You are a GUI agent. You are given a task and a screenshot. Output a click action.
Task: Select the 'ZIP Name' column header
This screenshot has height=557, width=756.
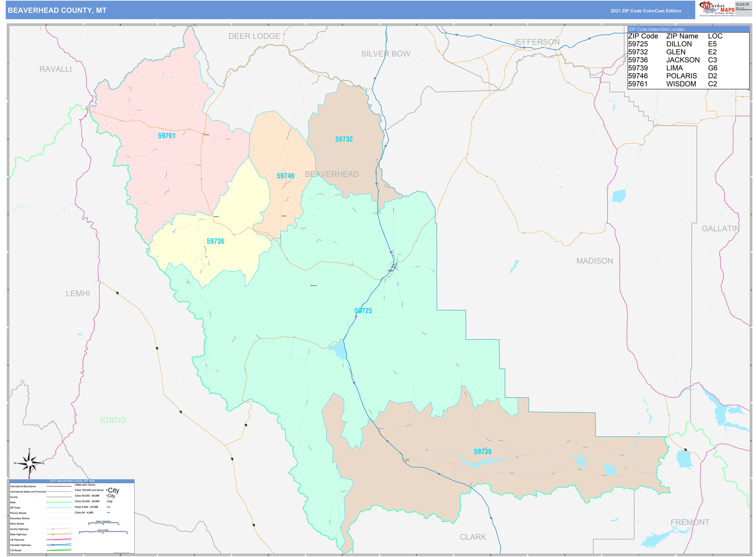(682, 36)
